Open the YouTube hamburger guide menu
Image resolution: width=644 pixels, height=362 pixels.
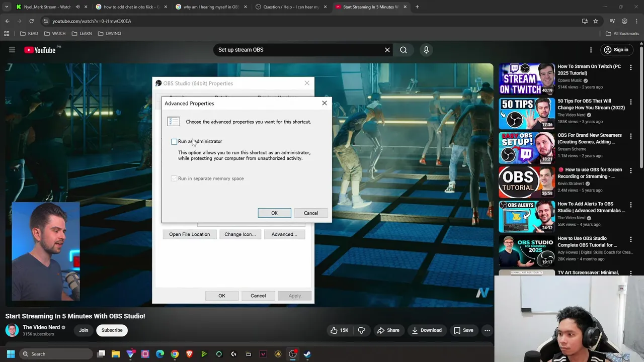tap(12, 50)
